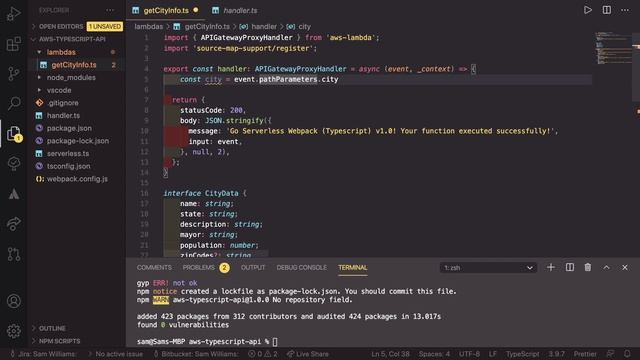Screen dimensions: 640x360
Task: Click the notifications bell in status bar
Action: coord(627,354)
